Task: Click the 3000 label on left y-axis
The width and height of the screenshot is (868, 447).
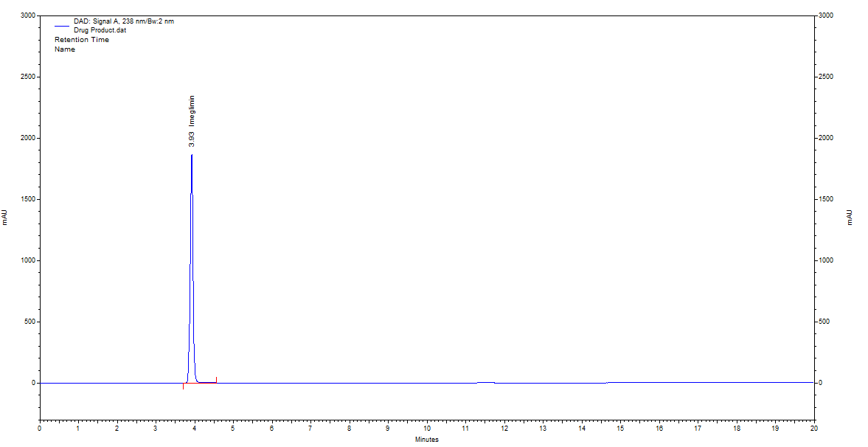Action: 28,15
